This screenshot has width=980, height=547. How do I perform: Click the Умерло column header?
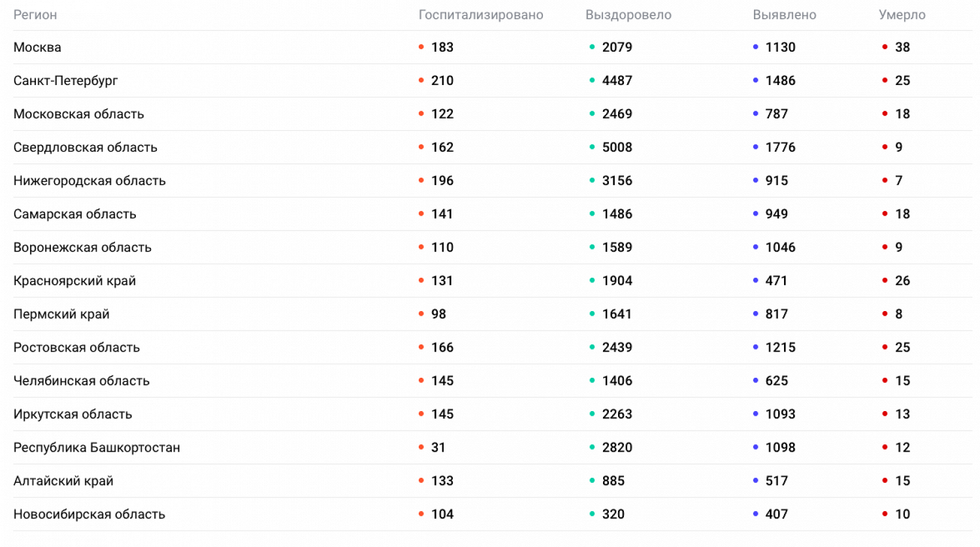tap(902, 15)
